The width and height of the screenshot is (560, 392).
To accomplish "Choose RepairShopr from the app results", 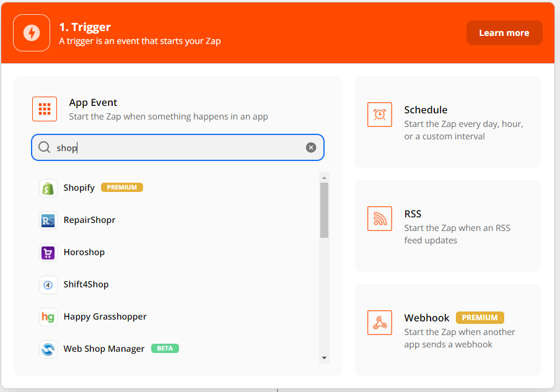I will click(x=89, y=220).
